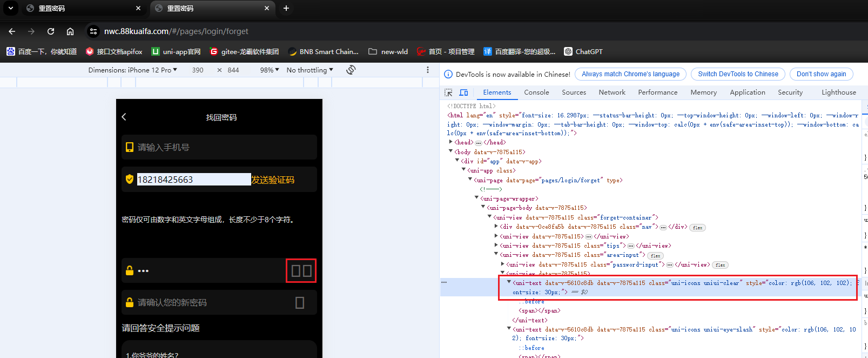Click the rotate device orientation icon
Image resolution: width=868 pixels, height=358 pixels.
pyautogui.click(x=351, y=70)
